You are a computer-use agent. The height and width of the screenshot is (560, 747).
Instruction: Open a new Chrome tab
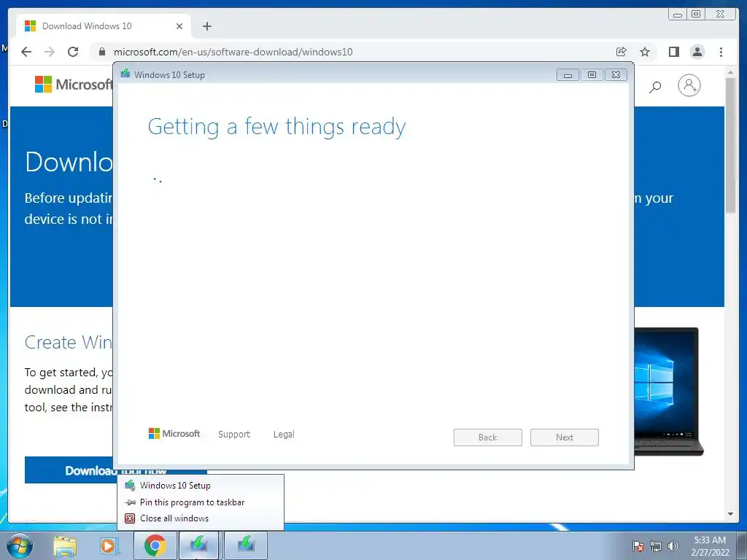coord(206,26)
